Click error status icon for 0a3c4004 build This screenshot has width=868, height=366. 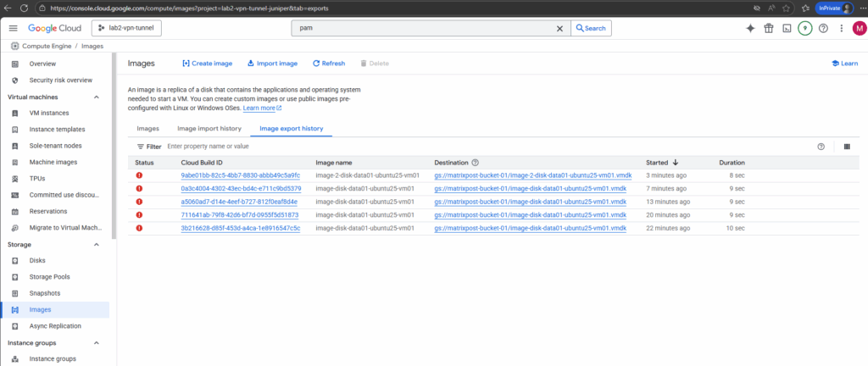click(139, 189)
